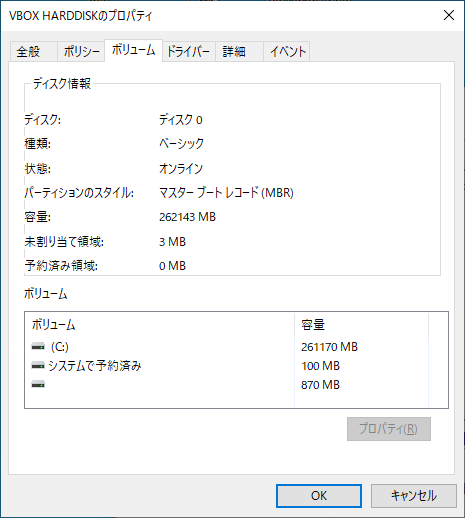Click the 261170 MB capacity cell
The image size is (465, 518).
[x=329, y=347]
